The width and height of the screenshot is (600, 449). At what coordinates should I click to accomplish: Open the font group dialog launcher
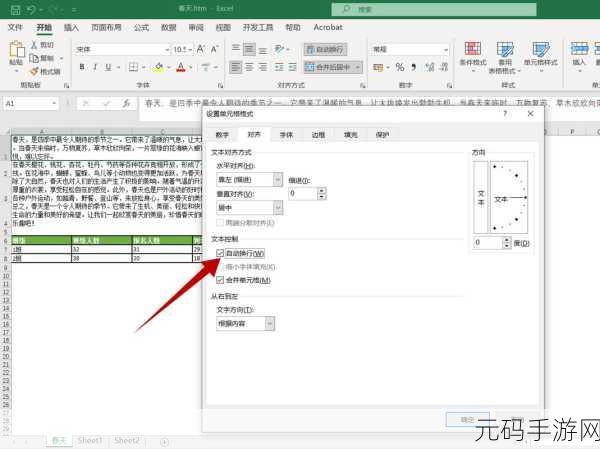(220, 85)
